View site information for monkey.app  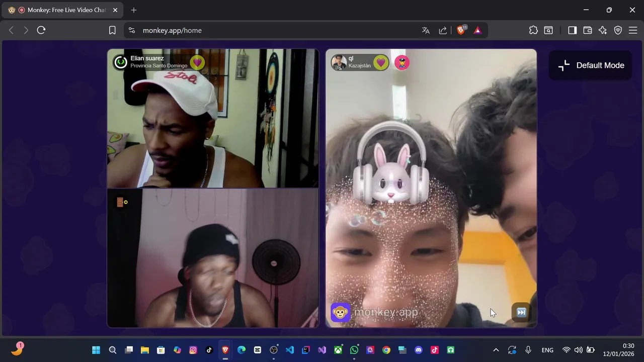tap(132, 30)
